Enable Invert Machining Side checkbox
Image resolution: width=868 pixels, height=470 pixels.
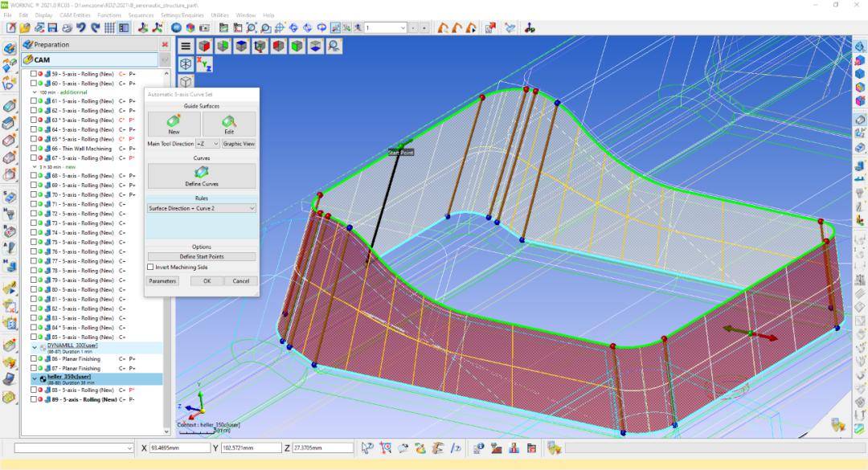tap(150, 267)
